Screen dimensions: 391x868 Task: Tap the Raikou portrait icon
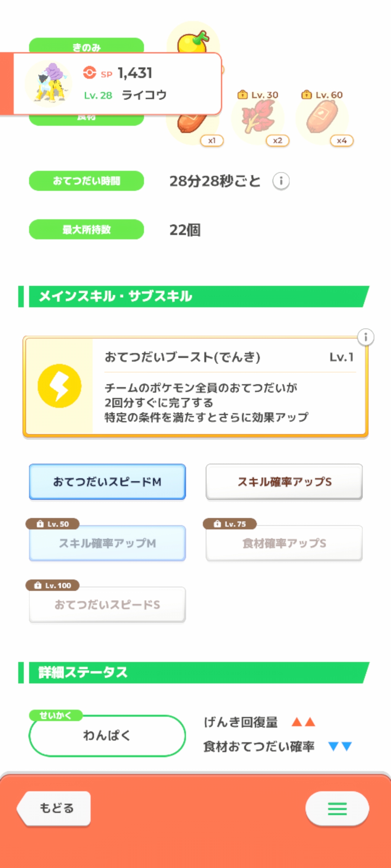(x=49, y=84)
